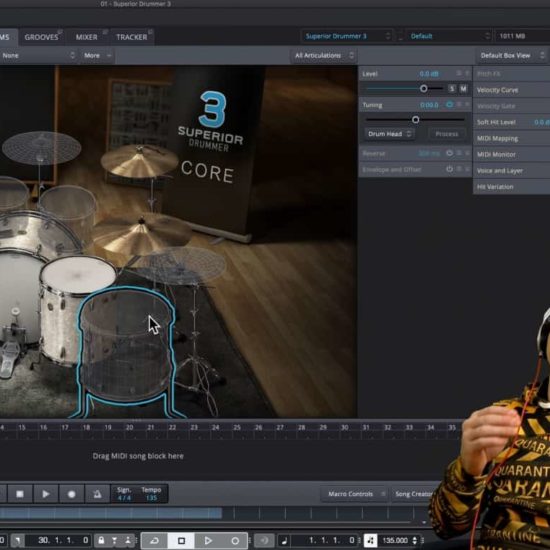Toggle the metronome icon in song track

pos(97,494)
